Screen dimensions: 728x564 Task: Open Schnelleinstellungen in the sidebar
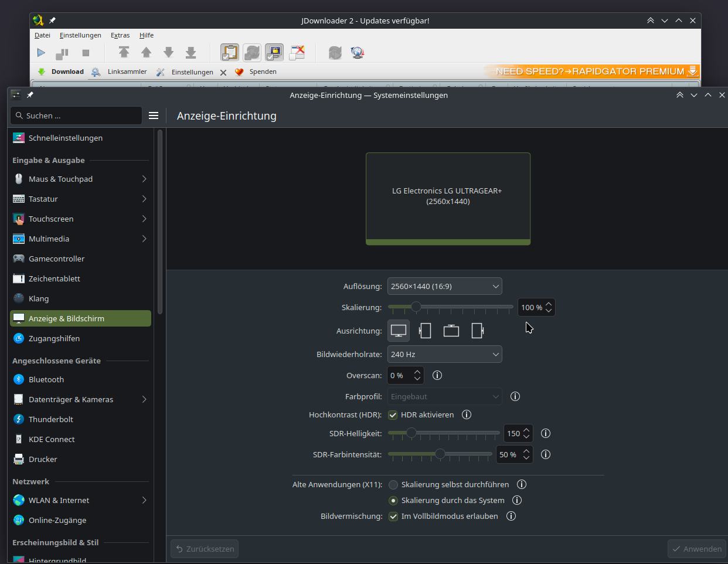click(80, 138)
